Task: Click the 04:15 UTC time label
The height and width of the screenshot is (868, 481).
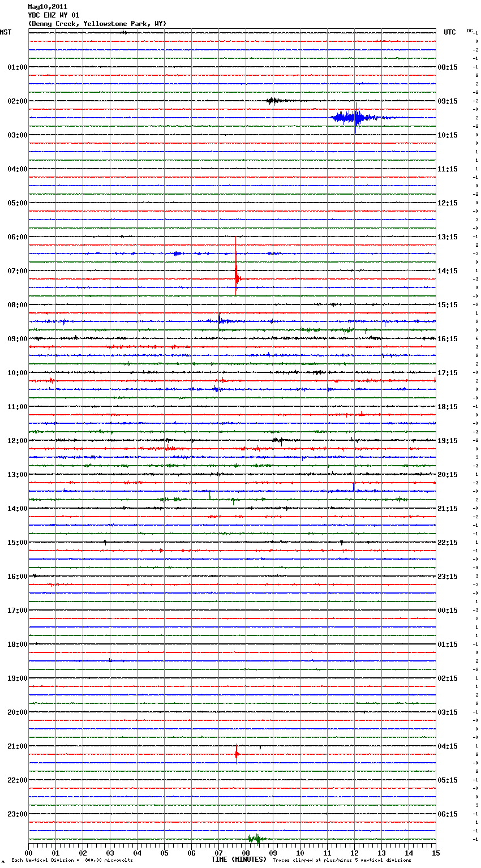Action: [x=448, y=746]
